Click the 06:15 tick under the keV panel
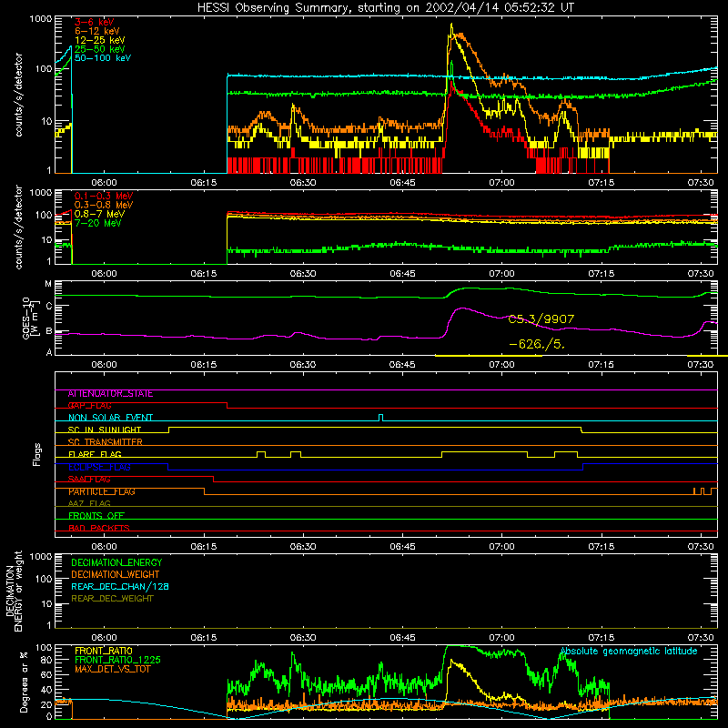 203,183
